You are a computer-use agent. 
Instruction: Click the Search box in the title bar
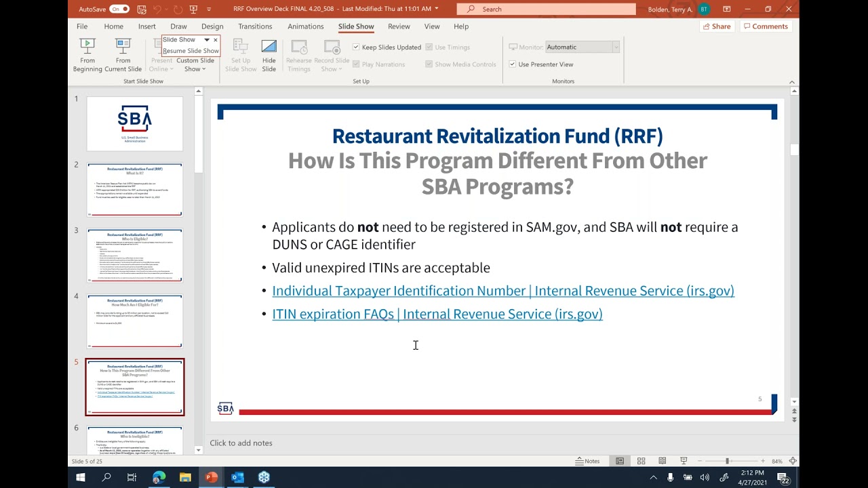(x=546, y=9)
